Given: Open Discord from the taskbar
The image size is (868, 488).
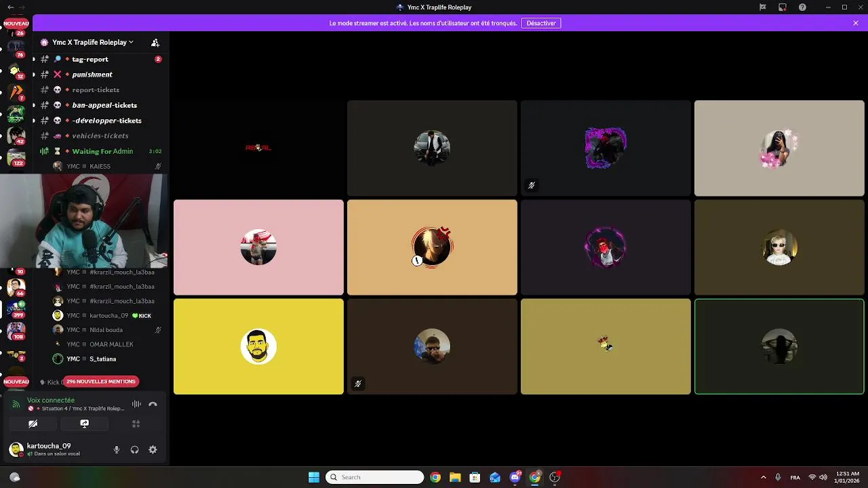Looking at the screenshot, I should tap(515, 477).
